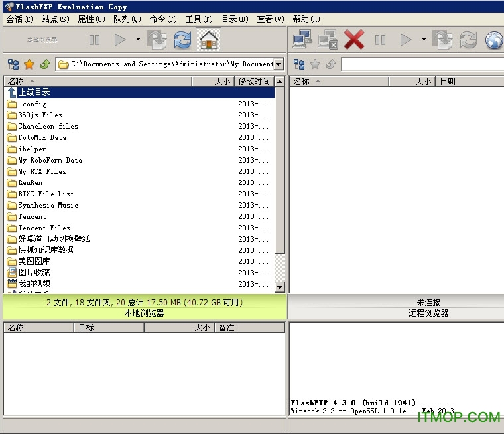
Task: Open local transfer arrow dropdown
Action: coord(138,40)
